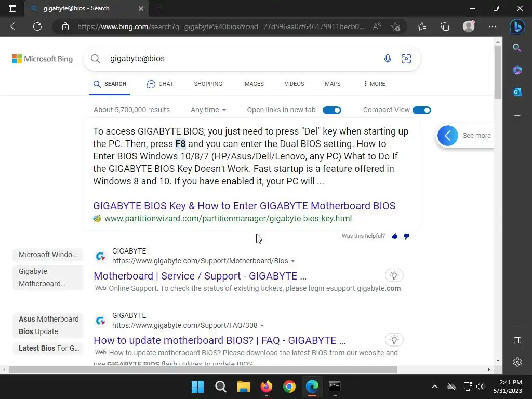Go to Microsoft Bing home logo
Image resolution: width=532 pixels, height=399 pixels.
pos(43,59)
